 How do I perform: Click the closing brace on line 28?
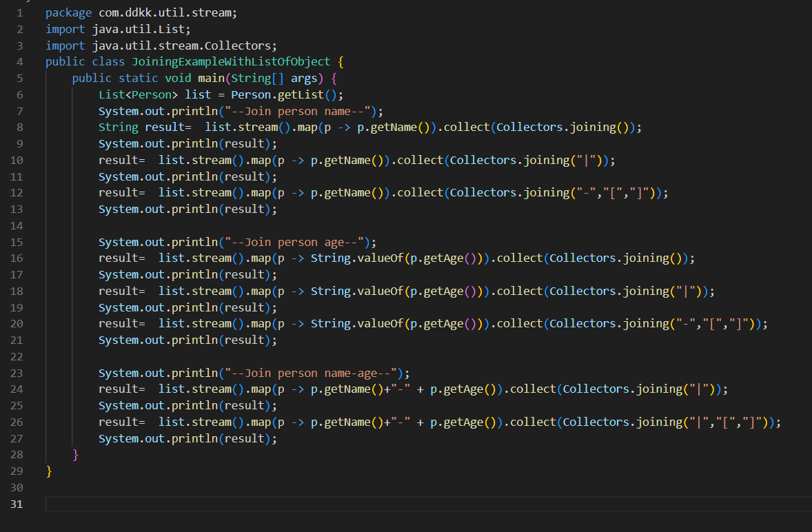click(76, 455)
